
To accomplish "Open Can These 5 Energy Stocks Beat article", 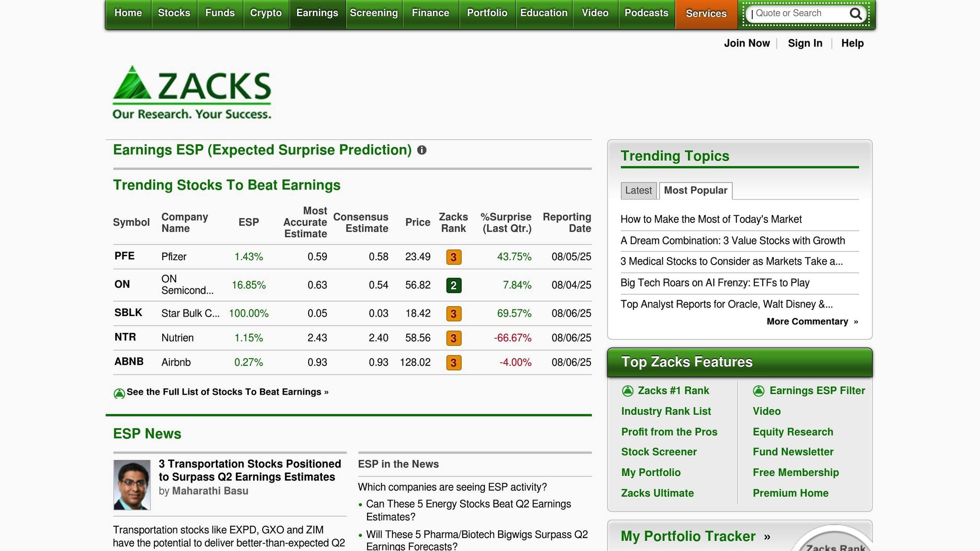I will coord(468,510).
